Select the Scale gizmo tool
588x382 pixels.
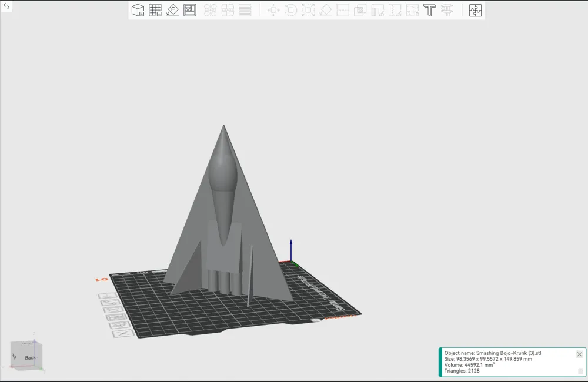(x=308, y=10)
